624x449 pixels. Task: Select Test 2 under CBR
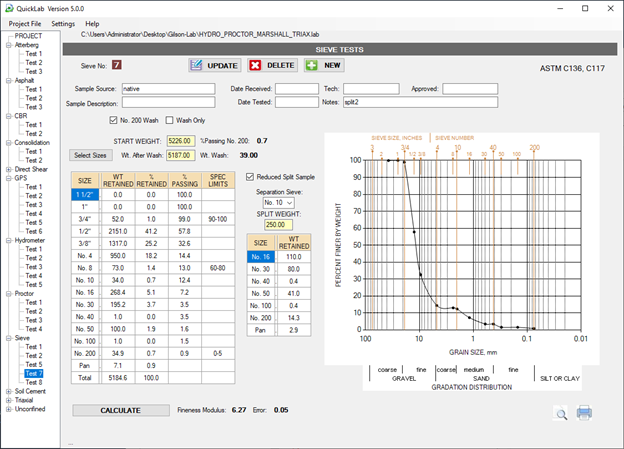tap(34, 134)
